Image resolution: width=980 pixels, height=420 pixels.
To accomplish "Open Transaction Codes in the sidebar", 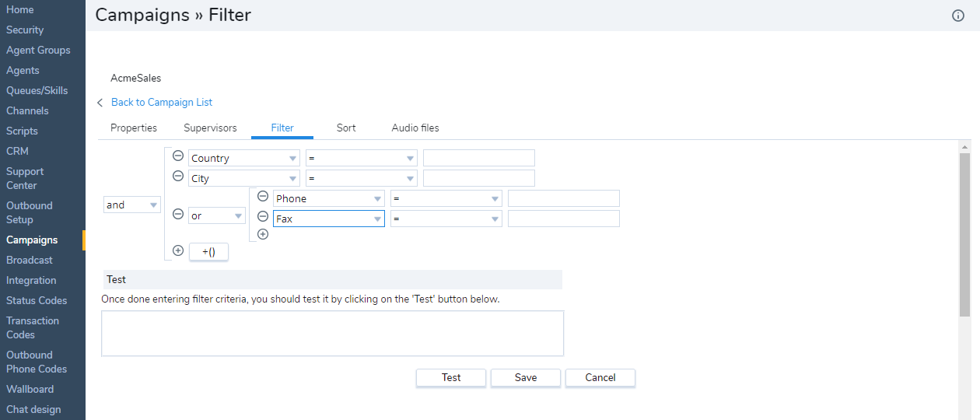I will coord(33,327).
